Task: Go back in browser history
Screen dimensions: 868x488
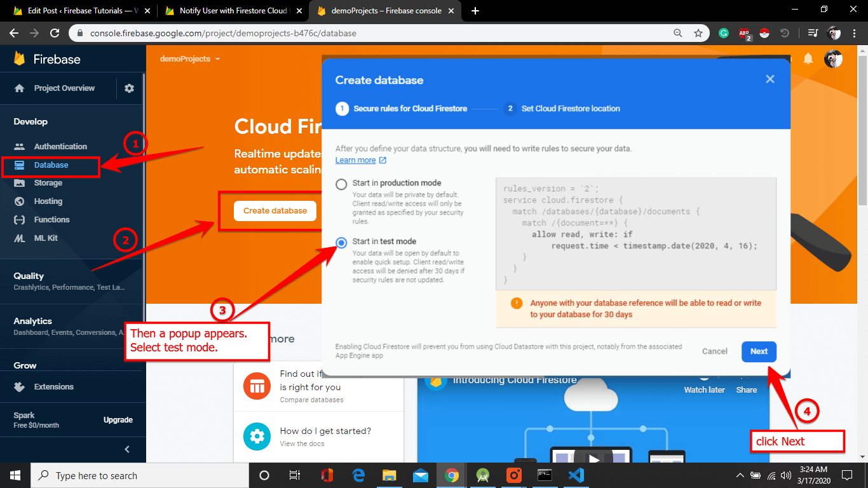Action: [x=14, y=33]
